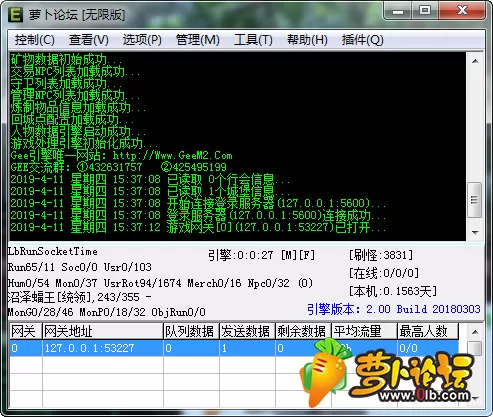Open the 工具(T) menu
The height and width of the screenshot is (417, 493).
point(253,40)
